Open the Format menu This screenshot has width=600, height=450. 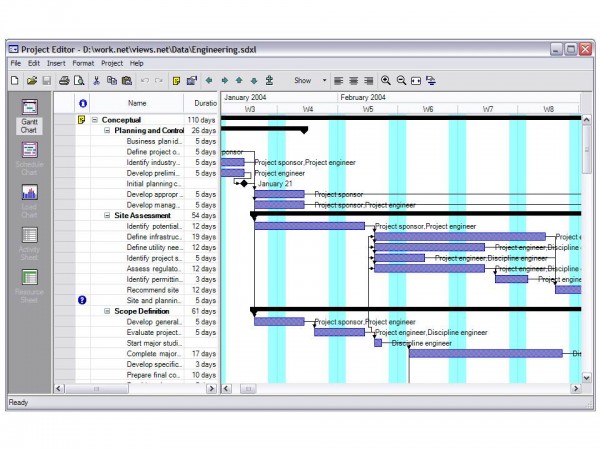pyautogui.click(x=83, y=63)
